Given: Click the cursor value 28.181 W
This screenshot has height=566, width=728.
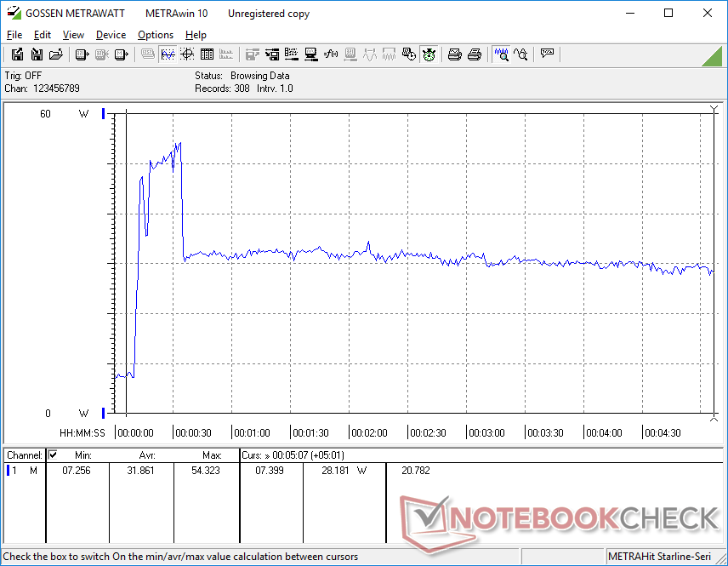Looking at the screenshot, I should [x=344, y=471].
